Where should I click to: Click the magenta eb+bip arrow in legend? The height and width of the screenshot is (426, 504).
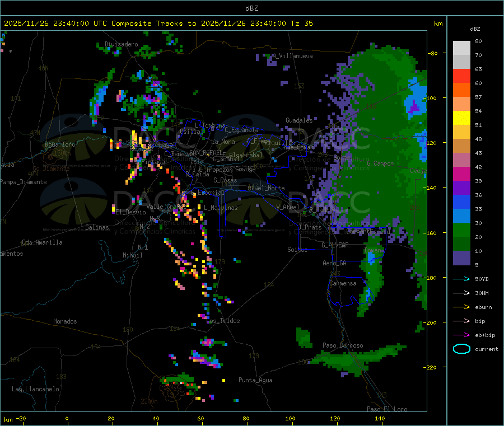pyautogui.click(x=461, y=335)
